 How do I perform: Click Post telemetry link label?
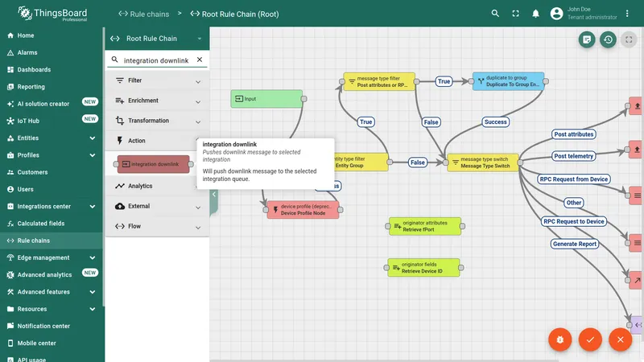(x=573, y=156)
